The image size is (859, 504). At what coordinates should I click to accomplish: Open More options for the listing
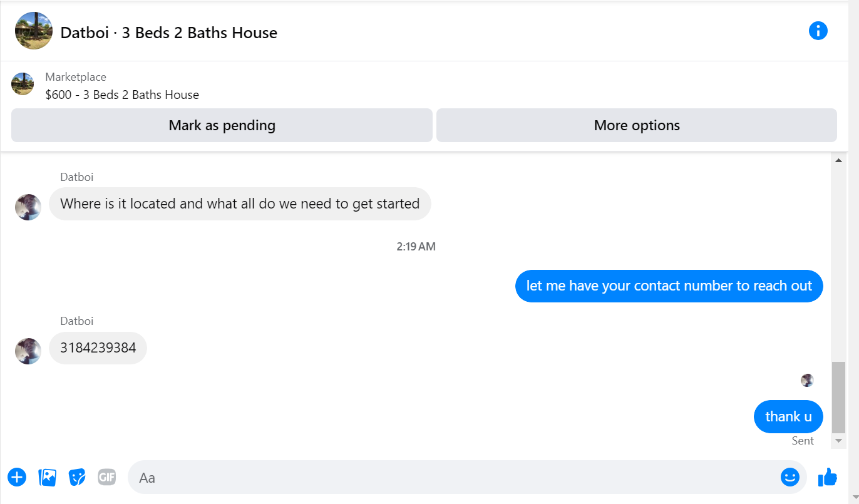[637, 125]
